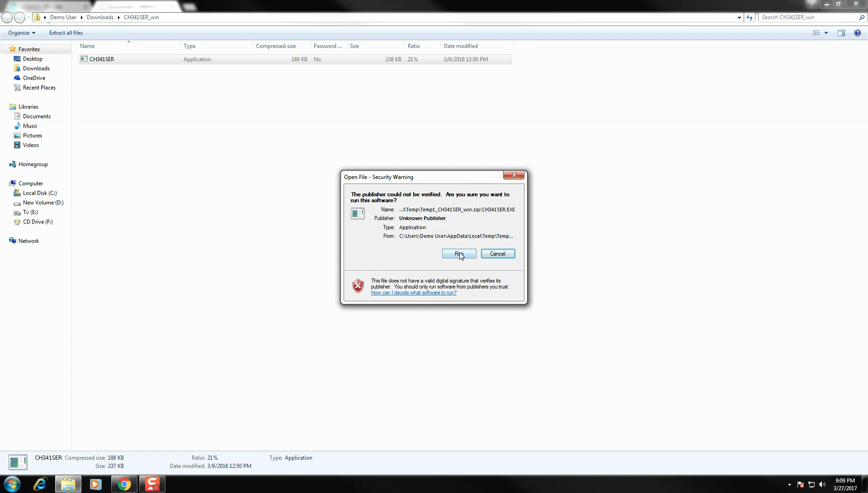Click Windows taskbar Internet Explorer icon
Image resolution: width=868 pixels, height=493 pixels.
pos(40,484)
